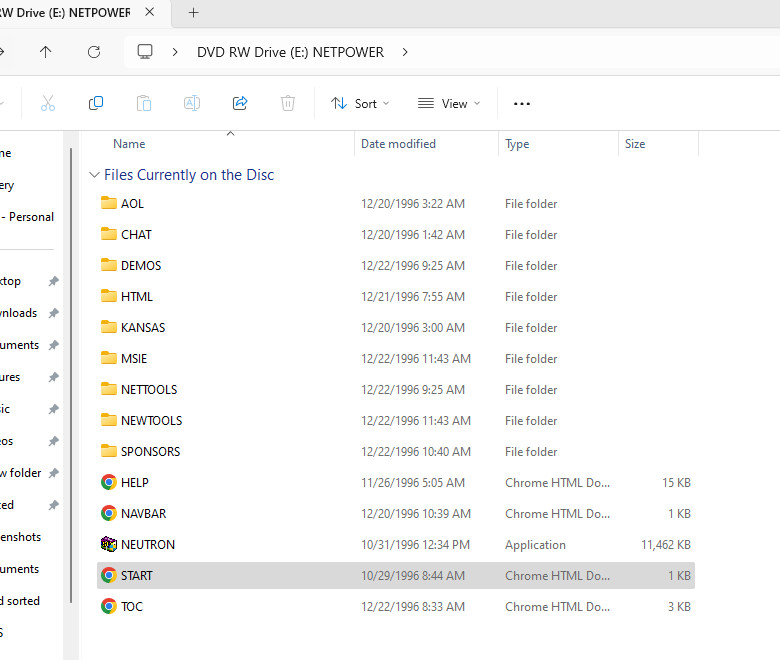Open the See more ellipsis menu
This screenshot has width=780, height=660.
(x=521, y=103)
